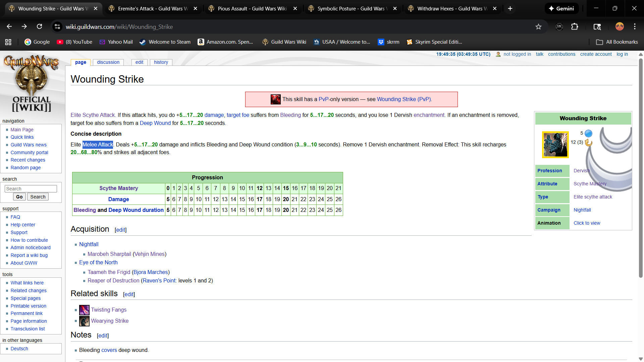The image size is (644, 362).
Task: Click the 'Click to view' animation link
Action: pos(587,223)
